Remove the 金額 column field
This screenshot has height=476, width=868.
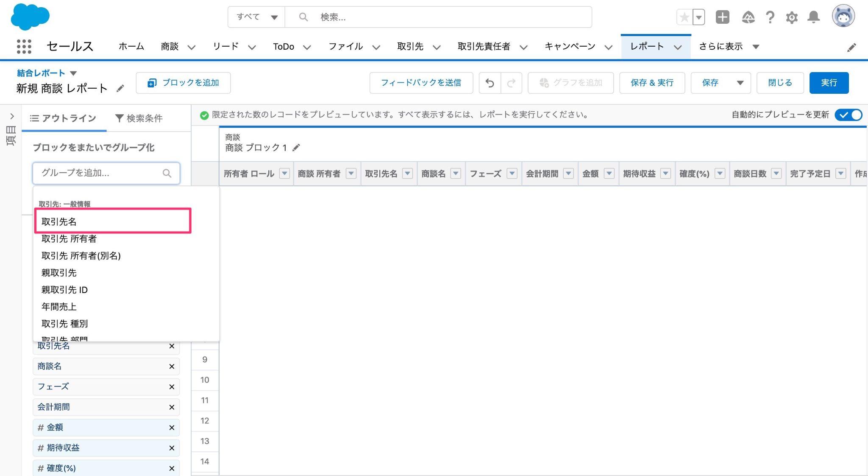point(172,428)
